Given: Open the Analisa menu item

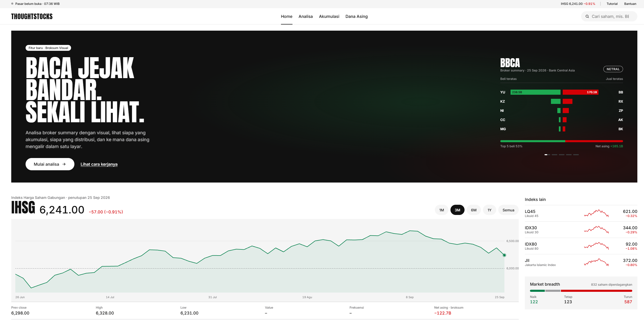Looking at the screenshot, I should 306,17.
